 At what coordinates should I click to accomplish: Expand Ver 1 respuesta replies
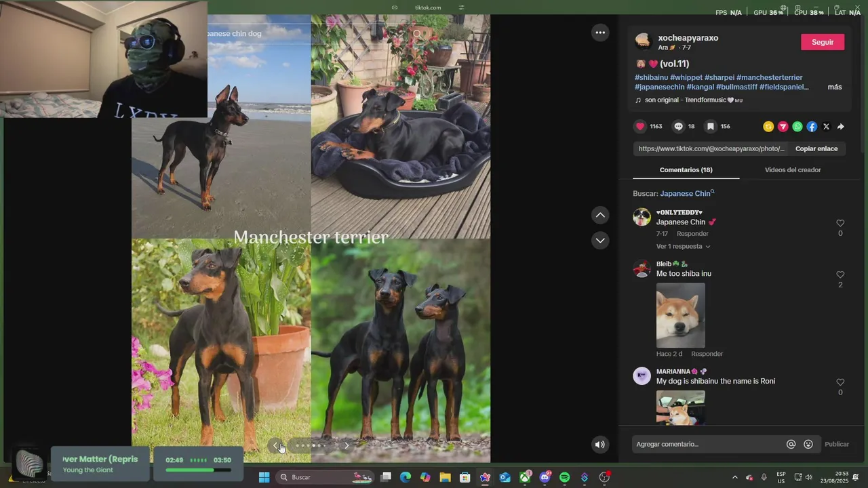pos(683,246)
